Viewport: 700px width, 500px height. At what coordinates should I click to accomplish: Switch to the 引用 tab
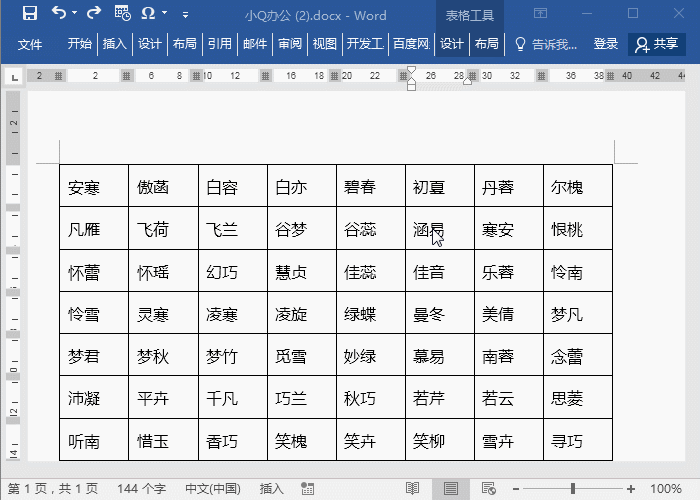pos(220,44)
